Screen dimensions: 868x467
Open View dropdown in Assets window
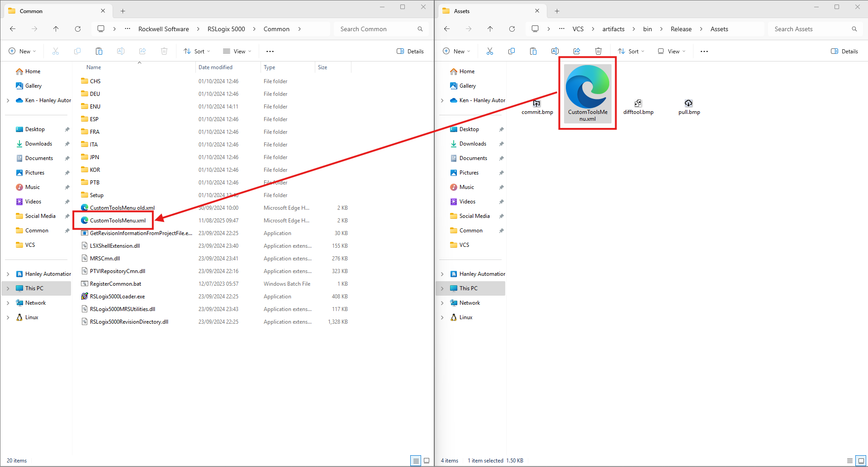671,51
